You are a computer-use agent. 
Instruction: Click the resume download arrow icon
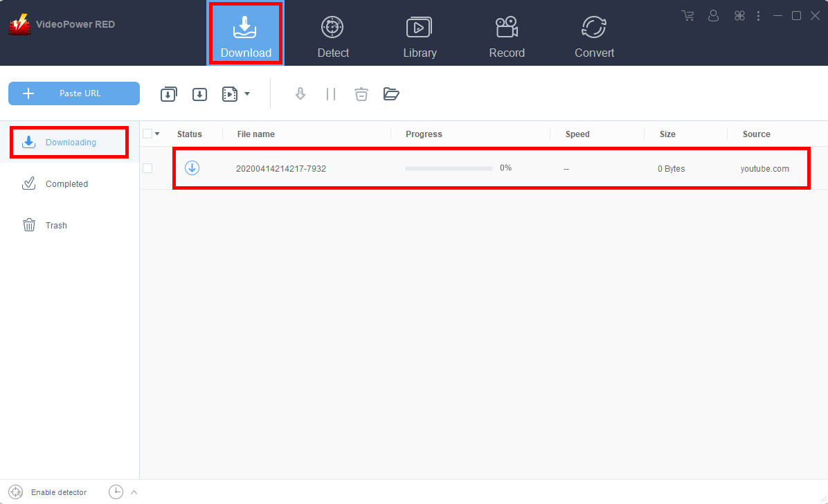click(x=300, y=94)
